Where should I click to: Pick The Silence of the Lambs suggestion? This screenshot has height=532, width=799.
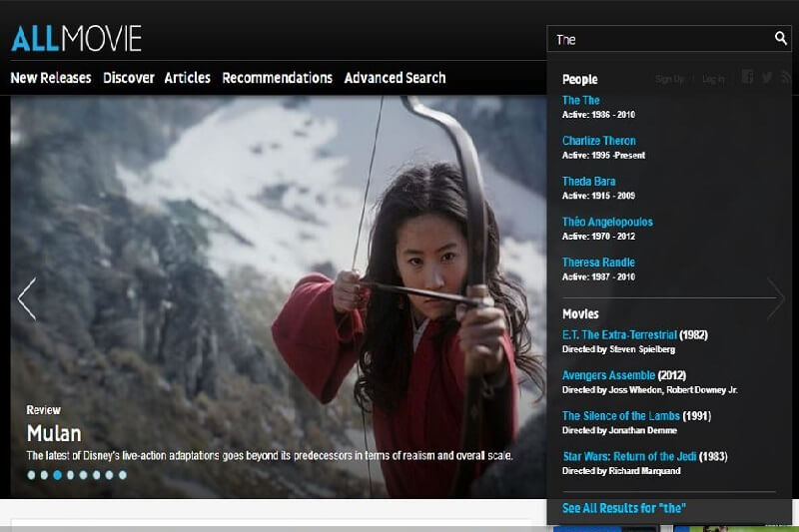pyautogui.click(x=620, y=415)
